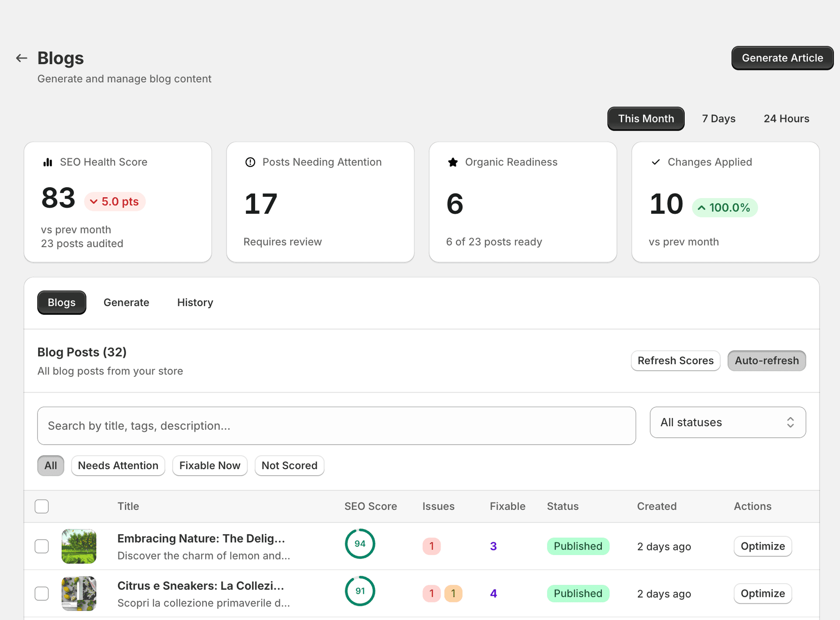Click the star icon on Organic Readiness card
This screenshot has height=620, width=840.
(x=452, y=162)
